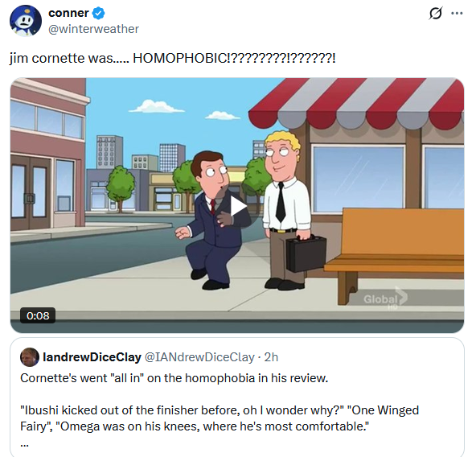This screenshot has height=457, width=476.
Task: Click the 2h timestamp on quoted post
Action: point(271,357)
